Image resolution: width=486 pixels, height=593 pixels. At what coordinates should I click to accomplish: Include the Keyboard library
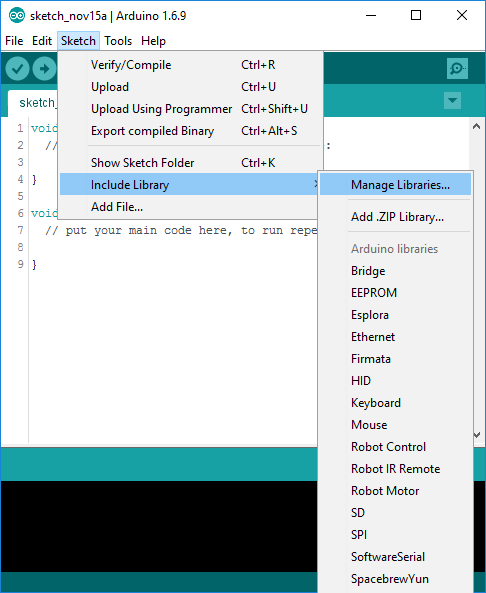point(395,403)
